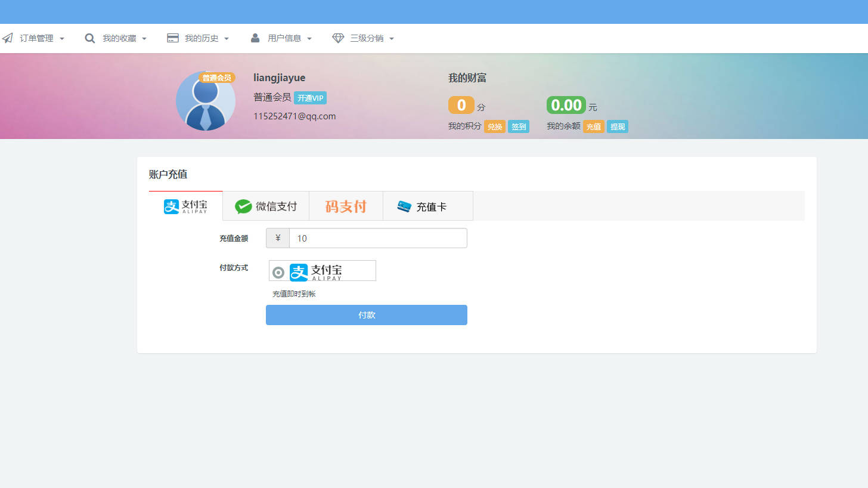Viewport: 868px width, 488px height.
Task: Click the blue 签到 check-in button
Action: coord(519,126)
